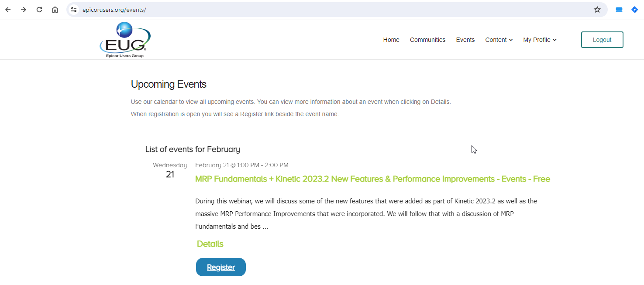Click the Logout button
Image resolution: width=644 pixels, height=285 pixels.
(x=602, y=39)
